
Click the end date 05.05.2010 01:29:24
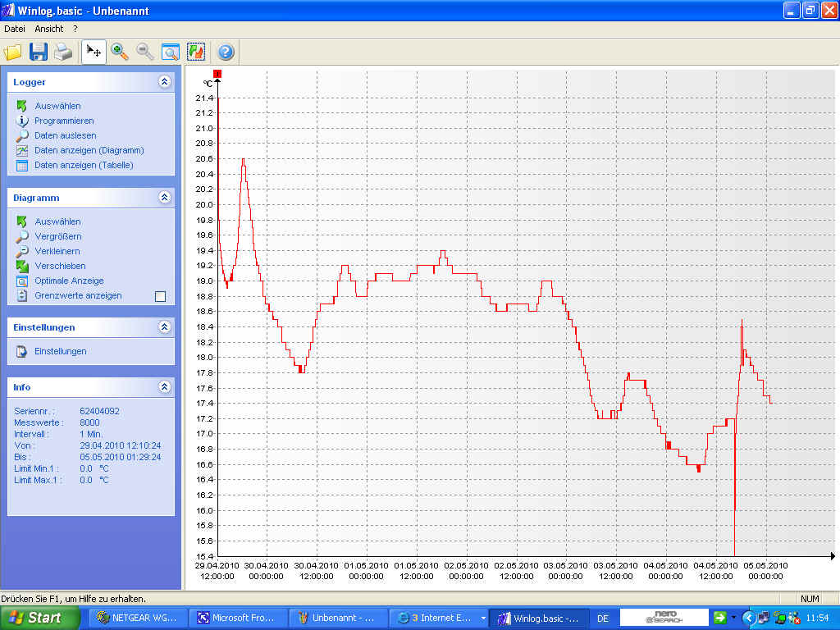click(x=121, y=458)
